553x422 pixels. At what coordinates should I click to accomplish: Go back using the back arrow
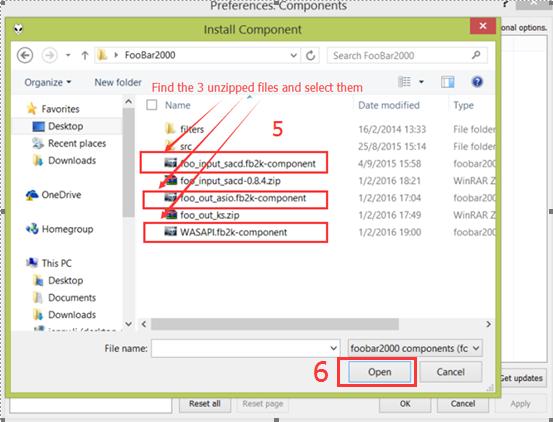tap(25, 55)
